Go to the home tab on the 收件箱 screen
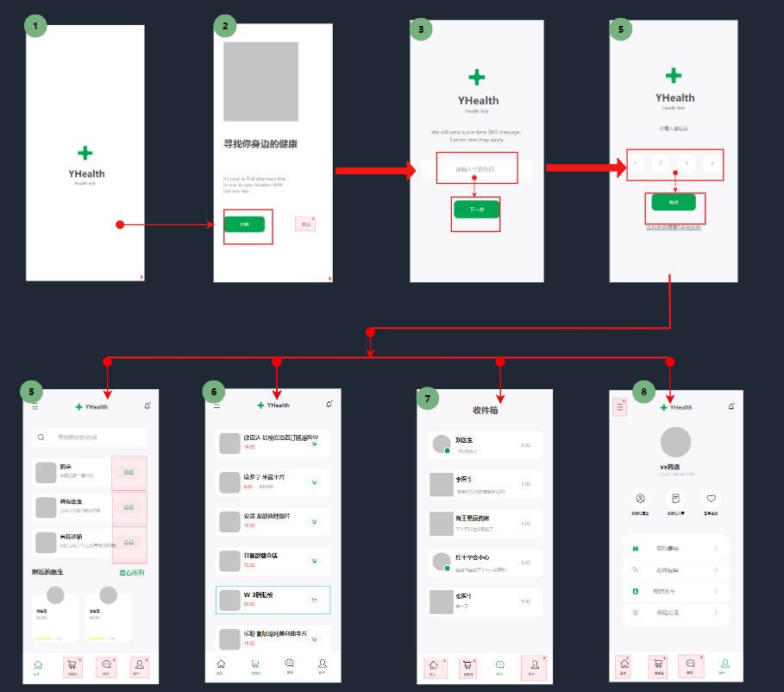784x692 pixels. pos(434,668)
